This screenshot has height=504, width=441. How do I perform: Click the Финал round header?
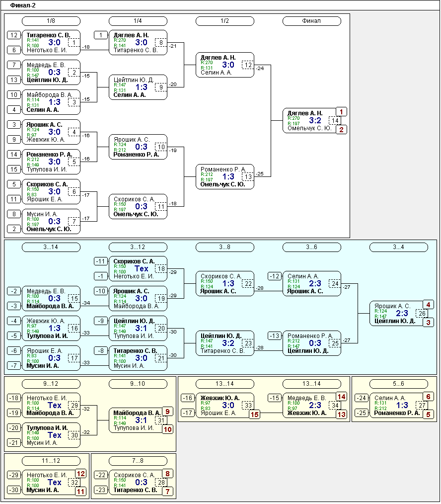312,21
